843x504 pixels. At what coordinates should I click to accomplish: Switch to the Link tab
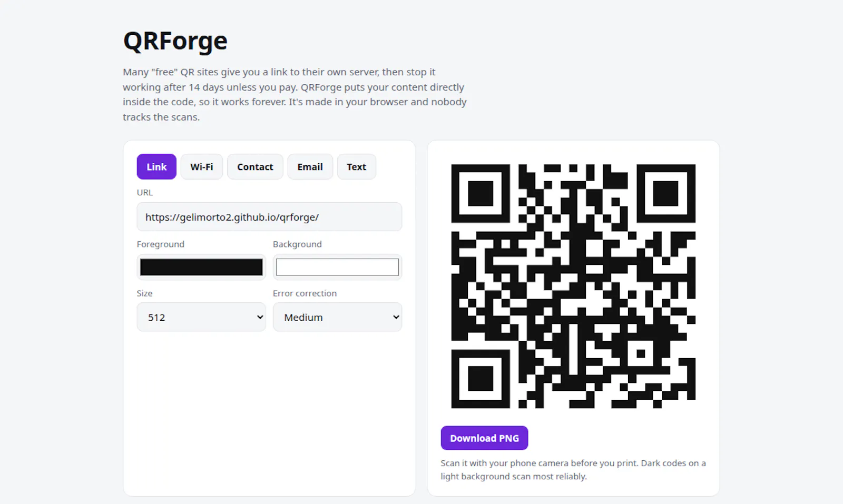pos(156,166)
